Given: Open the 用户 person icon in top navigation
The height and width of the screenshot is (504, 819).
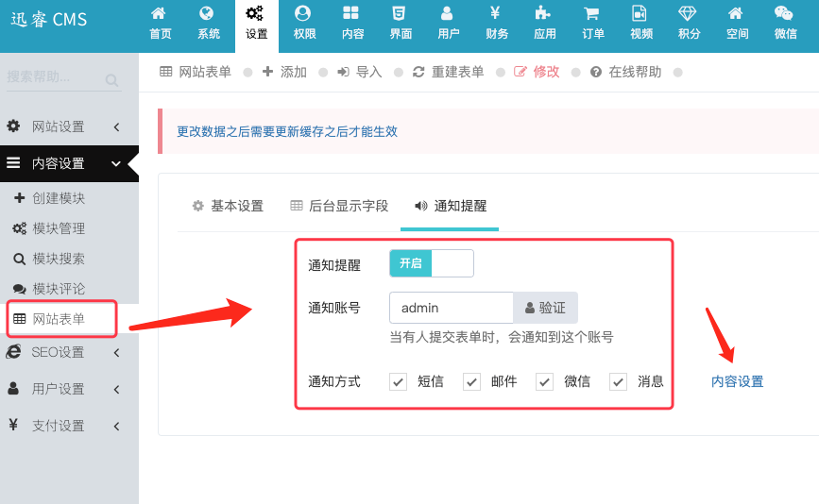Looking at the screenshot, I should point(447,13).
